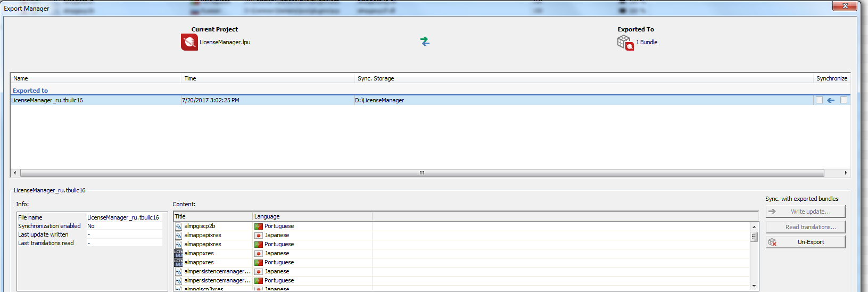Click the LicenseManager.lpu project icon
This screenshot has height=292, width=868.
point(189,42)
